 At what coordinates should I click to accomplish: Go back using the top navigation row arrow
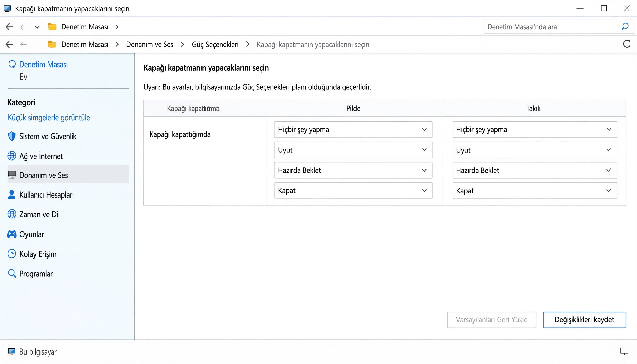(x=9, y=27)
